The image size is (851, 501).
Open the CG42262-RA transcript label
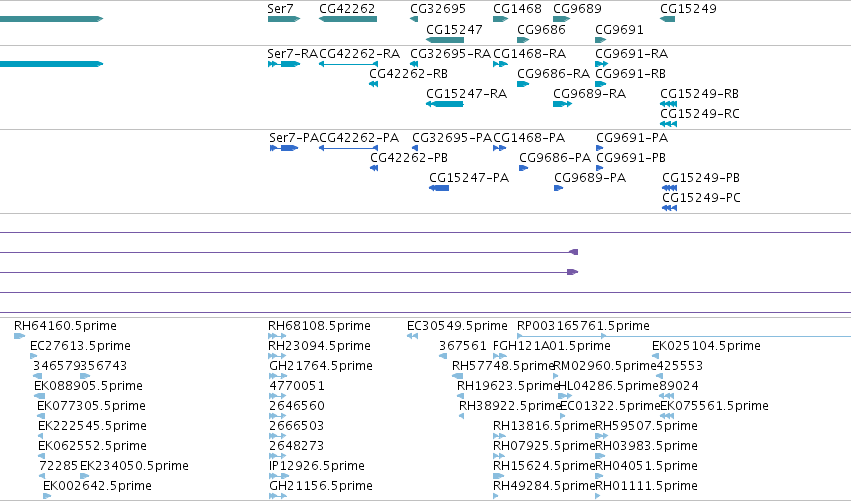click(x=359, y=54)
